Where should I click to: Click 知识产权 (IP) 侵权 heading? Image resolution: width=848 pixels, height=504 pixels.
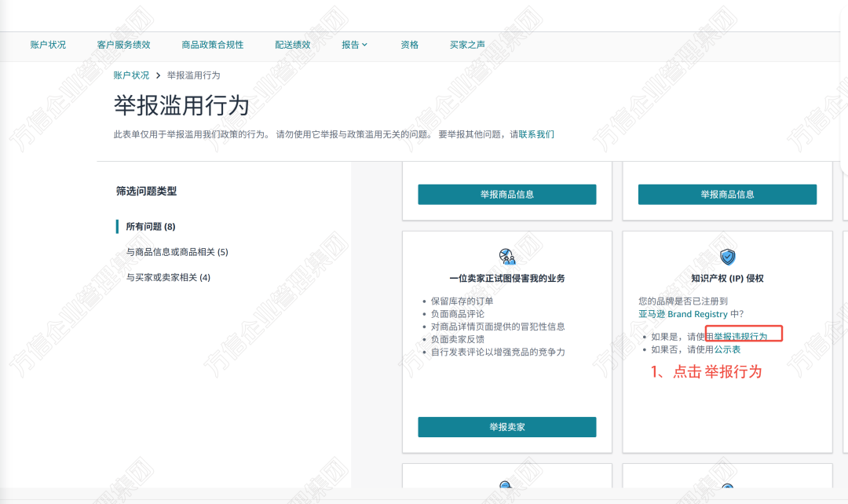click(727, 279)
